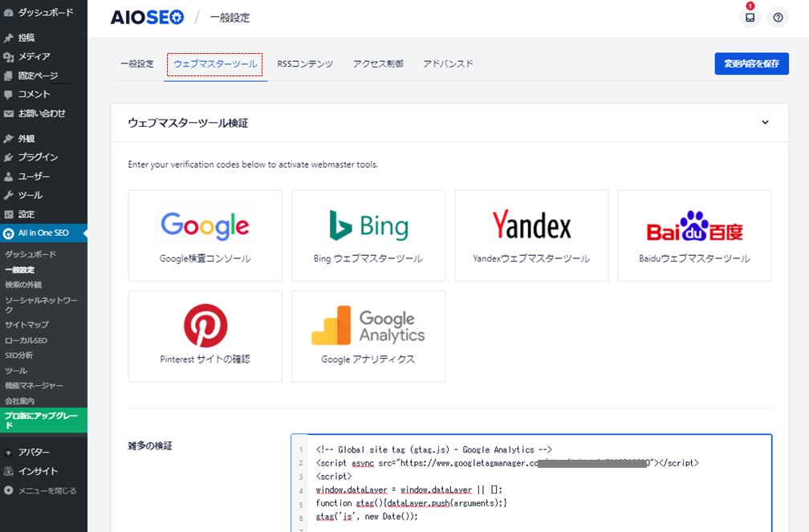Click the 'Enter your verification codes below' text
This screenshot has height=532, width=809.
point(253,164)
